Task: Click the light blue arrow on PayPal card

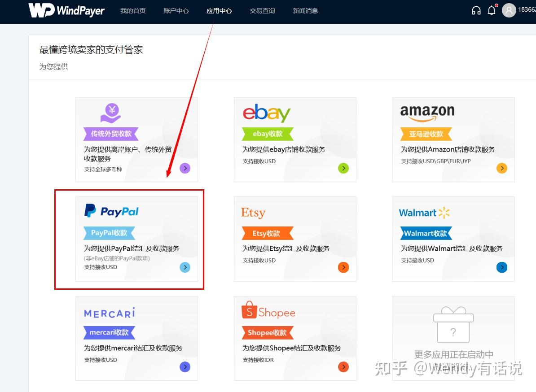Action: [185, 267]
